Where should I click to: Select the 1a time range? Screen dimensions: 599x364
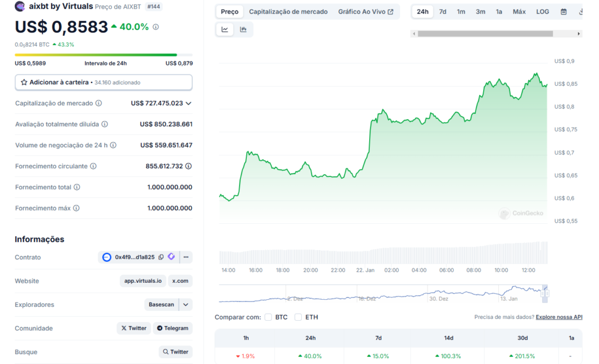pos(499,12)
